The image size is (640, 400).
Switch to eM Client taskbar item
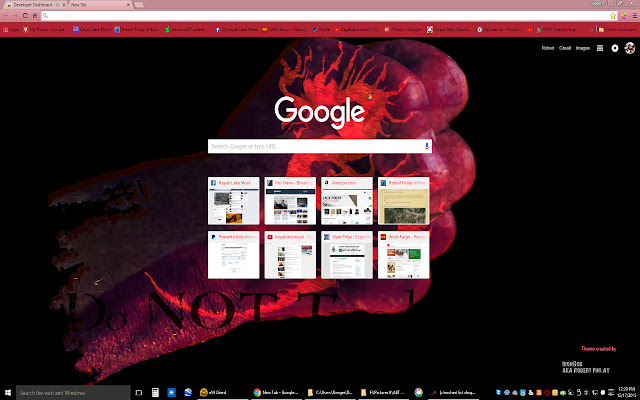pos(222,393)
